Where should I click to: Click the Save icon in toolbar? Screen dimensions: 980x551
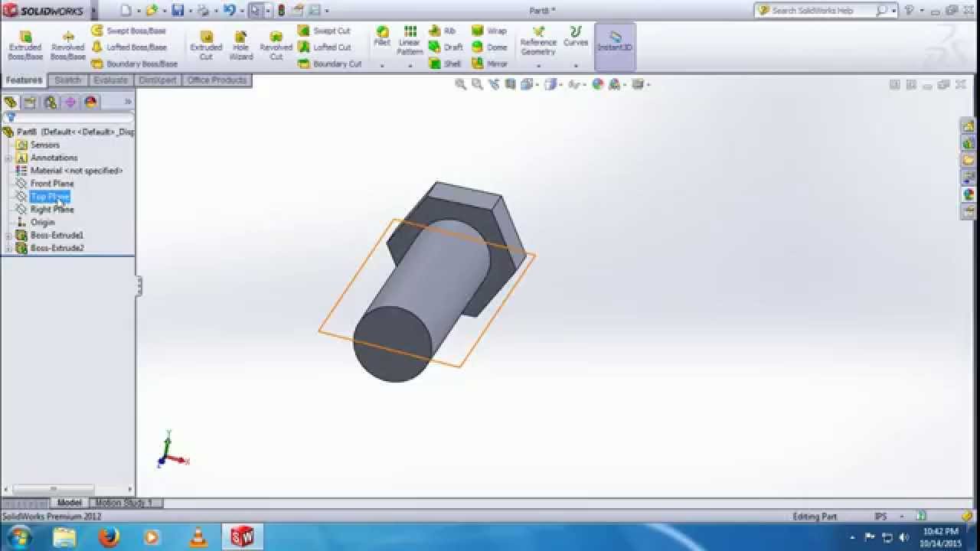[x=178, y=11]
